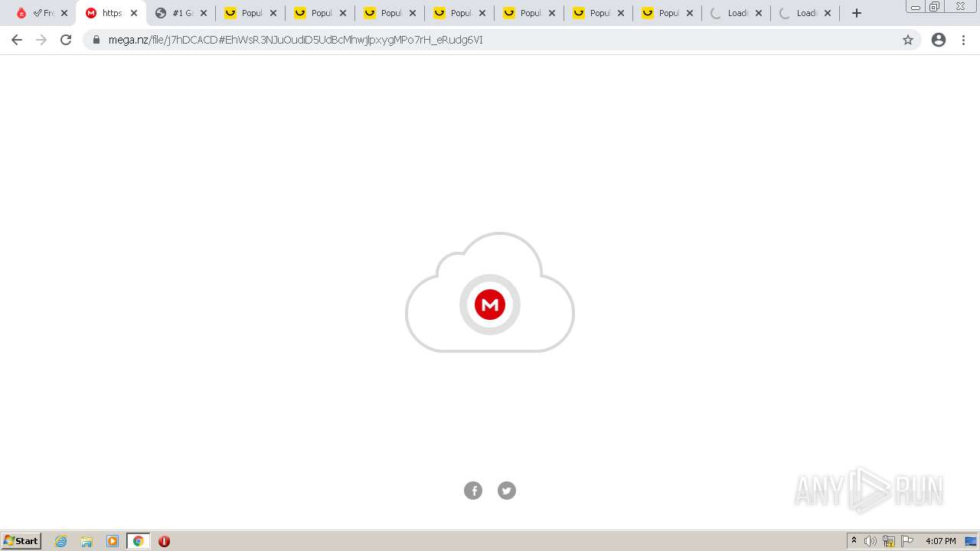Open the volume speaker tray icon
Viewport: 980px width, 551px height.
click(871, 541)
